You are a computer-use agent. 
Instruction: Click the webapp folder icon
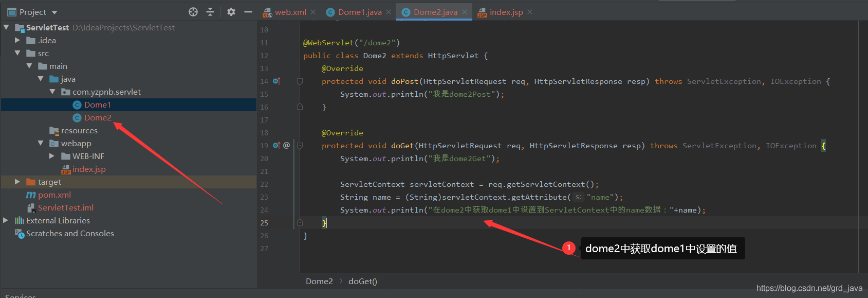[x=54, y=143]
